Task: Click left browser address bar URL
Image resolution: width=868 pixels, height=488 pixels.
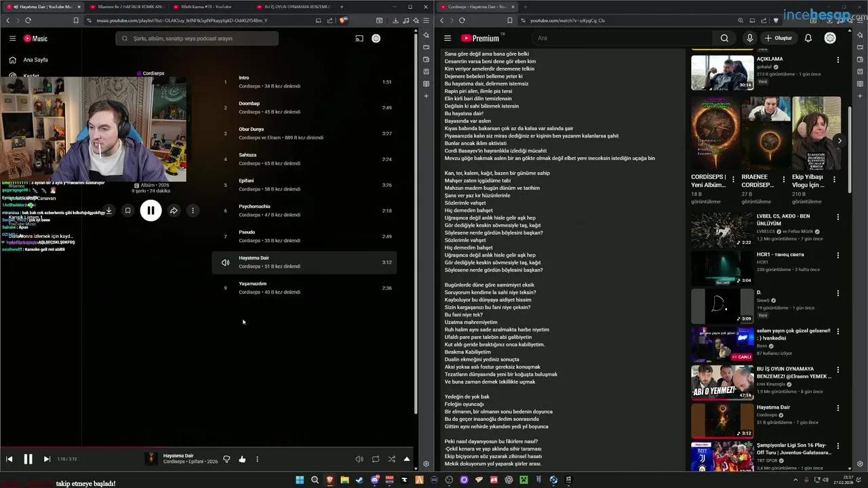Action: pos(182,20)
